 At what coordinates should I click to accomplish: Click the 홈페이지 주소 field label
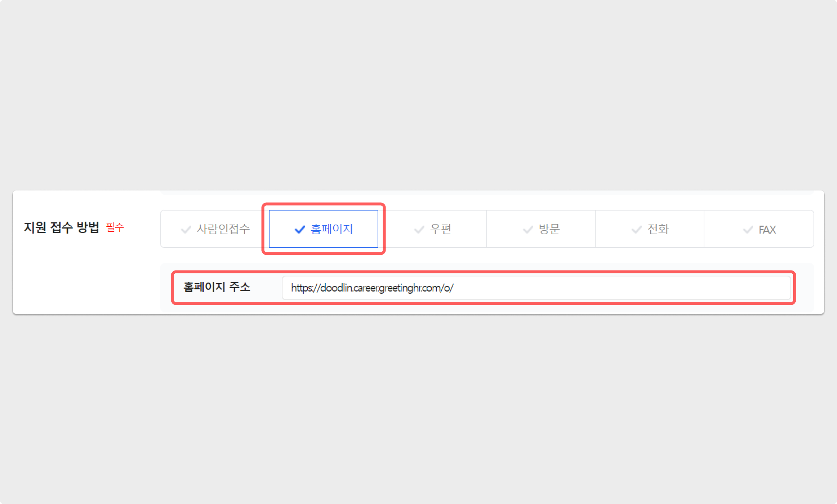click(217, 287)
